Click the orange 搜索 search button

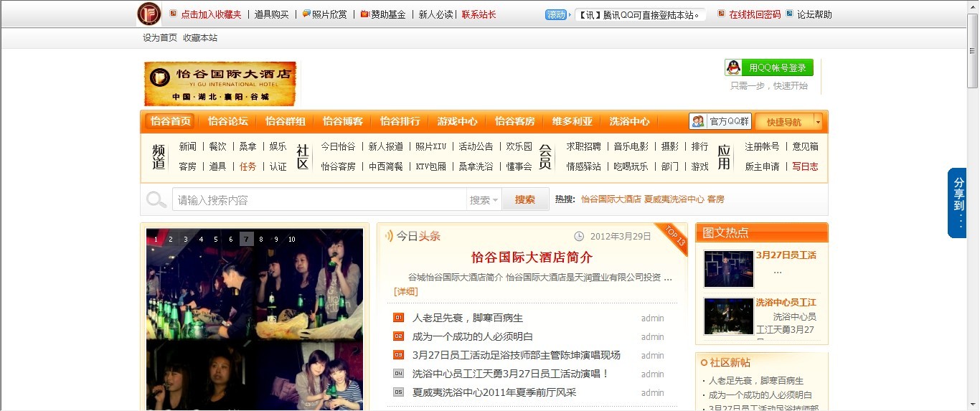coord(525,199)
